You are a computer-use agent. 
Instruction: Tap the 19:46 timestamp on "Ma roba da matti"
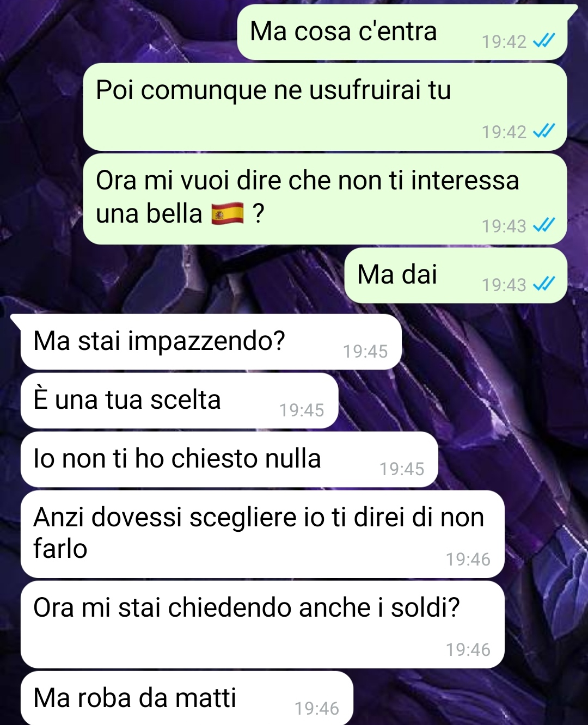click(x=317, y=709)
